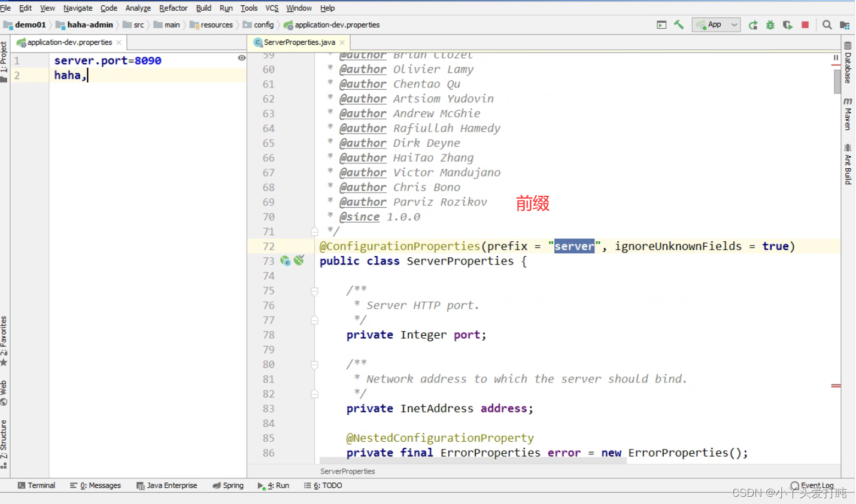
Task: Click the demo01 breadcrumb
Action: click(x=25, y=25)
